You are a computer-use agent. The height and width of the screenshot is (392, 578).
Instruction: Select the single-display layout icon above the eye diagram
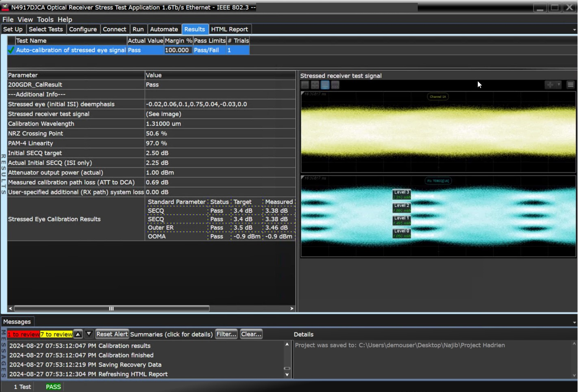coord(305,85)
